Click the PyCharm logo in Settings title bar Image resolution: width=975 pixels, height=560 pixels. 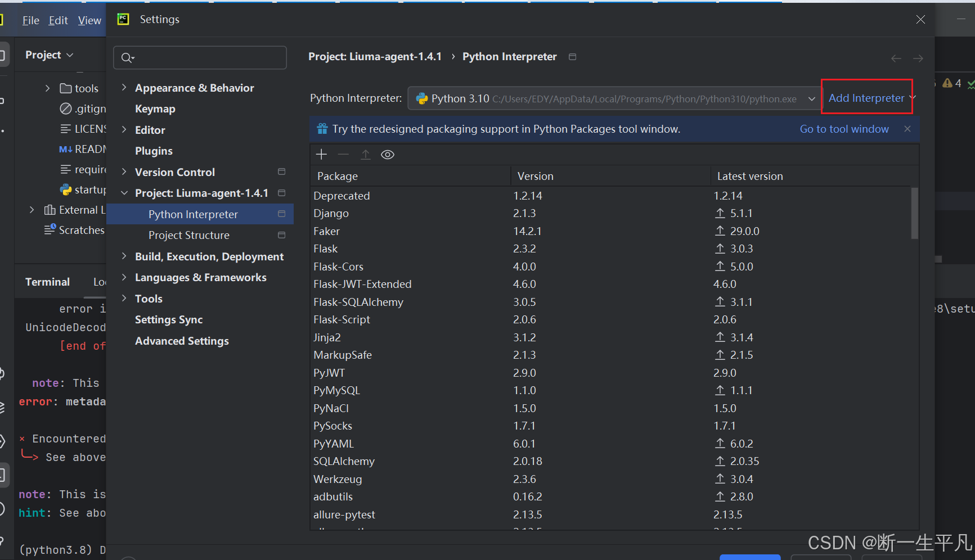coord(123,19)
